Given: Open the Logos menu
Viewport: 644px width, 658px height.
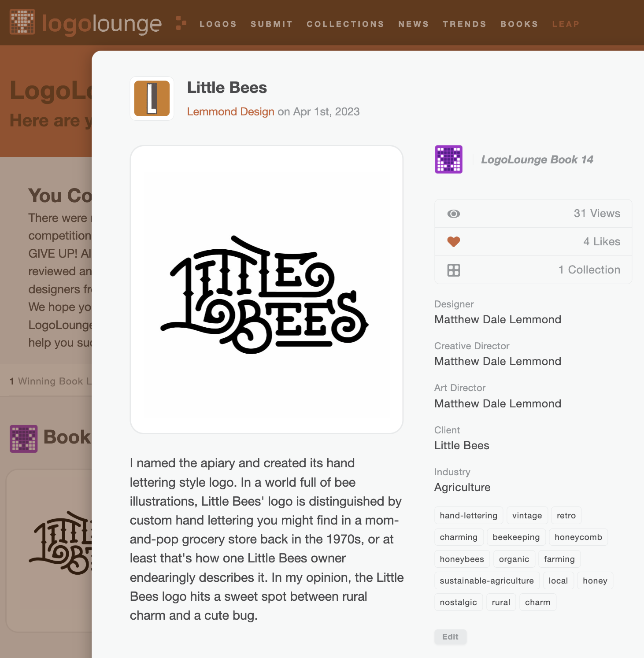Looking at the screenshot, I should (218, 24).
